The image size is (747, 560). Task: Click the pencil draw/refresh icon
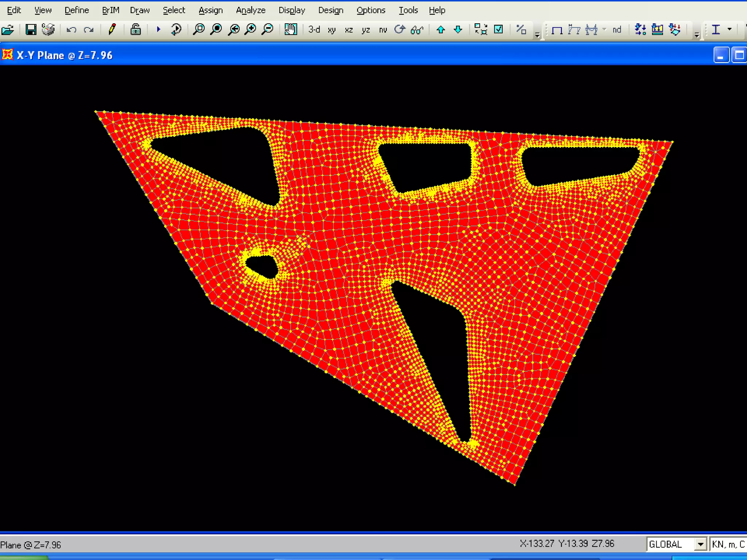click(x=112, y=30)
